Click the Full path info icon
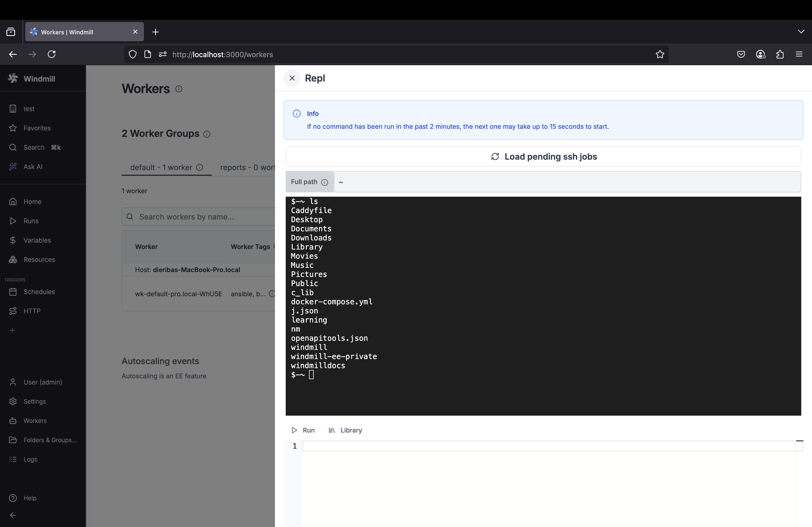Viewport: 812px width, 527px height. pyautogui.click(x=324, y=182)
